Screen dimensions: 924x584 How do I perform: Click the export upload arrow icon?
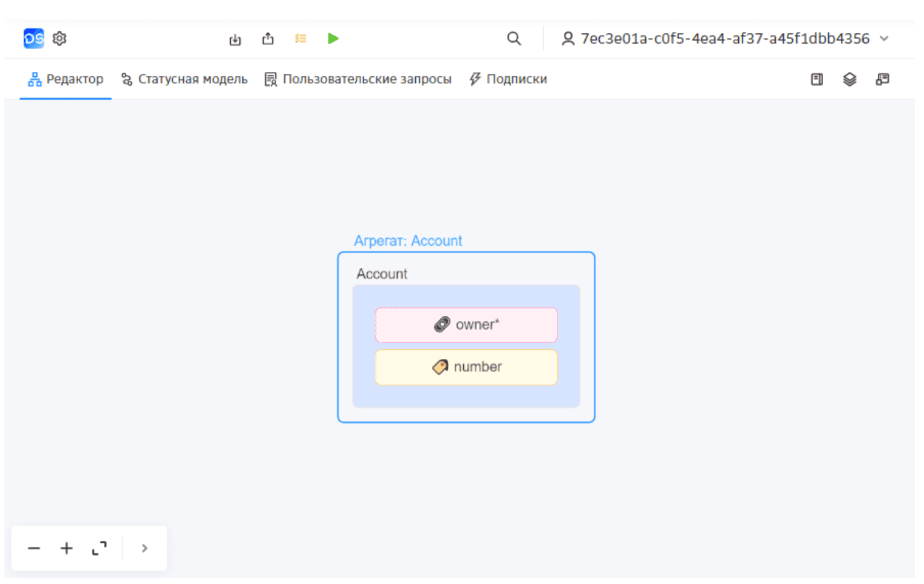[268, 39]
